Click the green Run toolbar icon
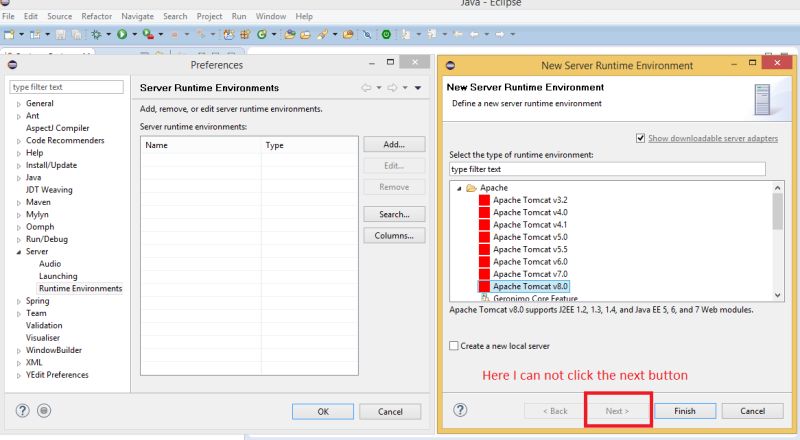 coord(122,34)
